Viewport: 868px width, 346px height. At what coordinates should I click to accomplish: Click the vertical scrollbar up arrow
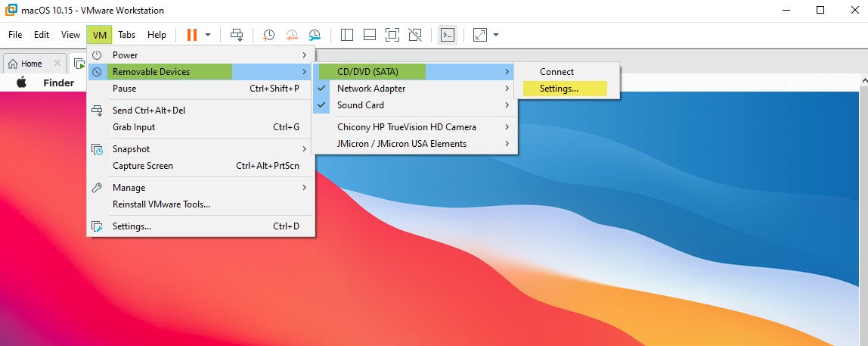(863, 81)
